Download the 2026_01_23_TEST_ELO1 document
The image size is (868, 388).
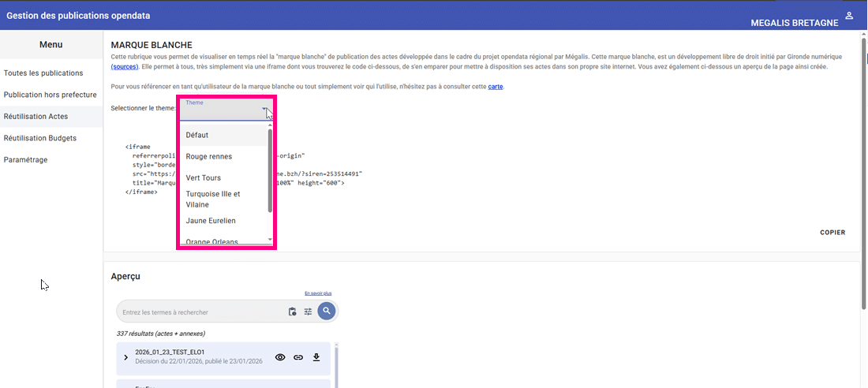(316, 357)
